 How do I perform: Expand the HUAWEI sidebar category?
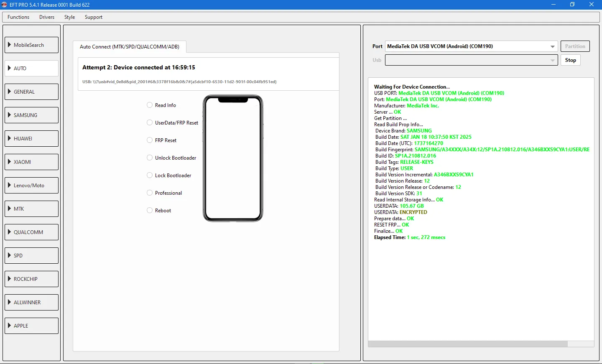pyautogui.click(x=32, y=139)
